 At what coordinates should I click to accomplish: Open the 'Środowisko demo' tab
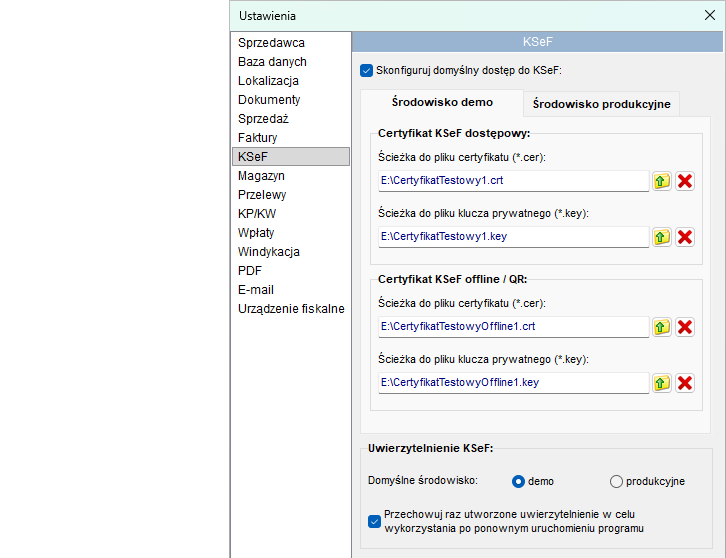[442, 103]
